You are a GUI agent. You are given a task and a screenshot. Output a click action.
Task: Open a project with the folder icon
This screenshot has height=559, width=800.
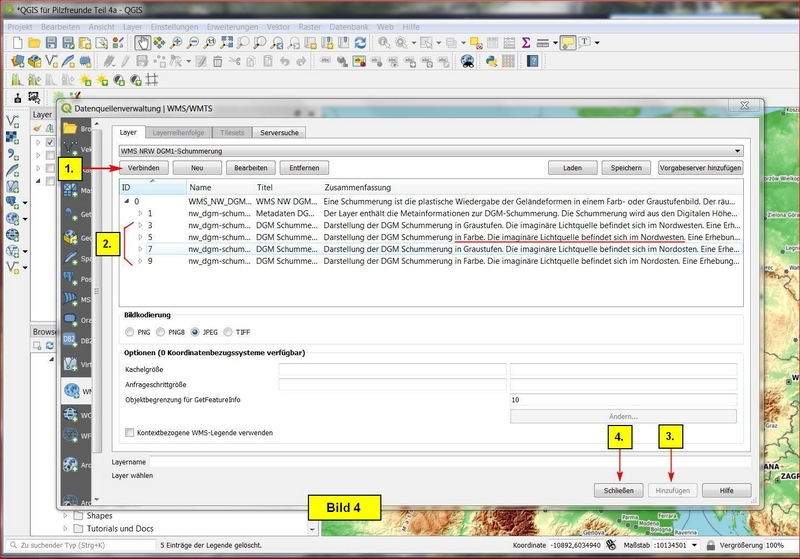click(34, 43)
